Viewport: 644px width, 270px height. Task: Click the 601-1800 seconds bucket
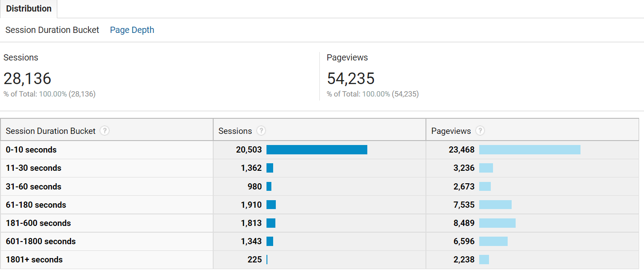click(41, 241)
